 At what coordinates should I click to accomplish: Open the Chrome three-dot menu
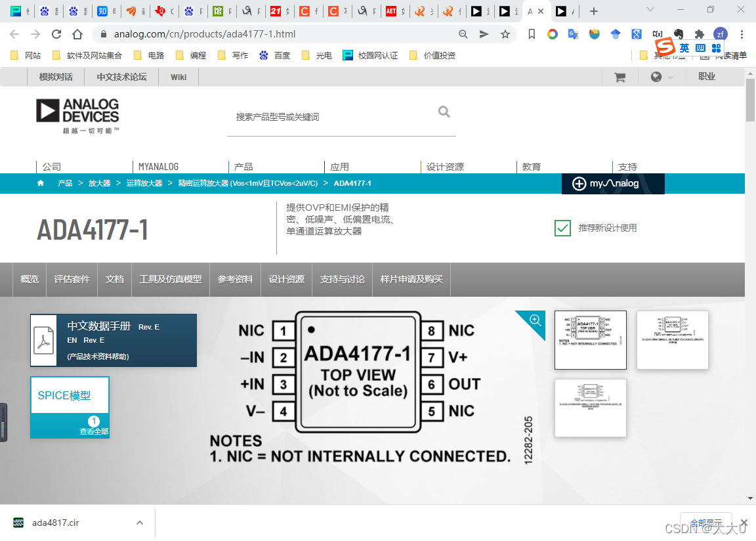(x=742, y=34)
